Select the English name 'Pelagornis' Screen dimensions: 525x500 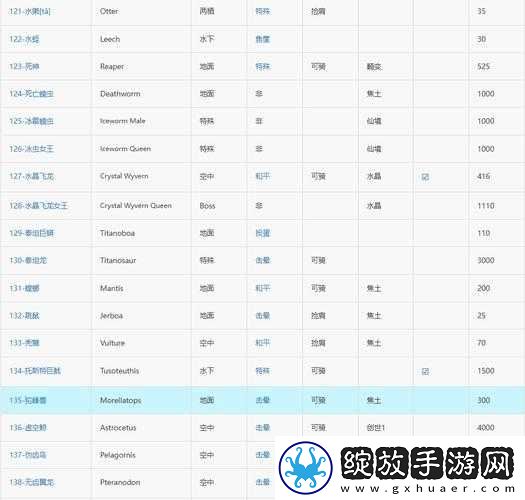(118, 455)
